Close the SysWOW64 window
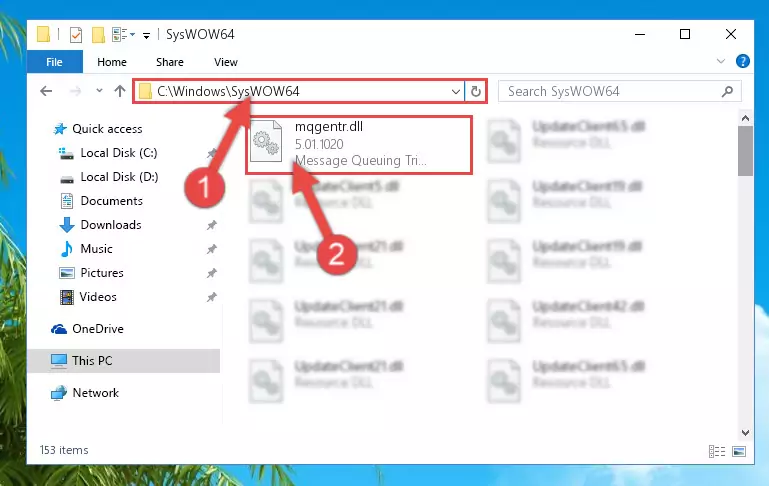Screen dimensions: 769x486 click(x=730, y=34)
